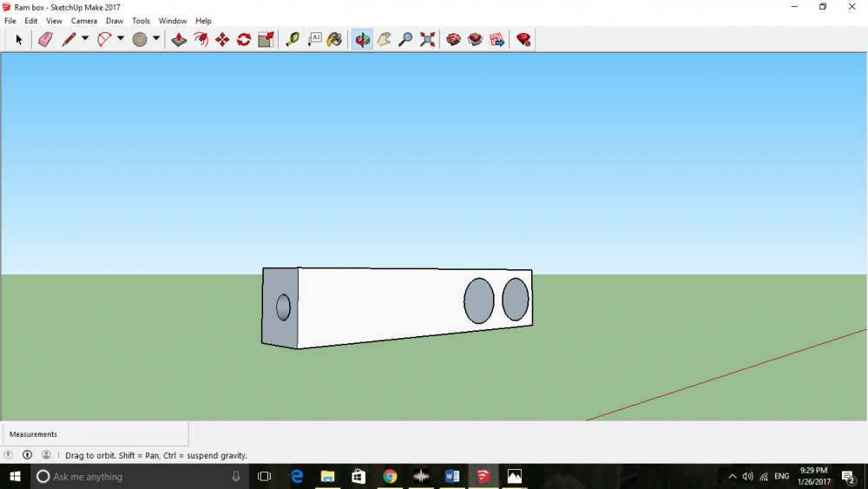Open the Windows Start menu
The height and width of the screenshot is (489, 868).
click(x=15, y=476)
